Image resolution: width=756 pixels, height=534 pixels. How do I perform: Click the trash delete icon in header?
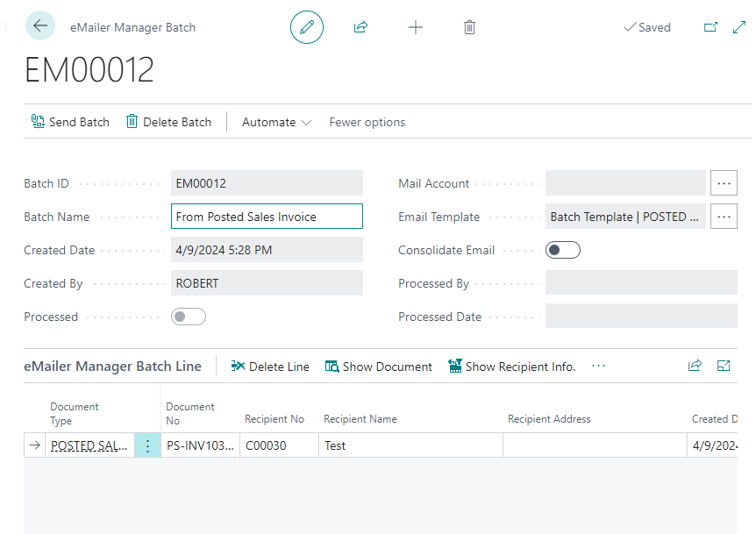470,27
